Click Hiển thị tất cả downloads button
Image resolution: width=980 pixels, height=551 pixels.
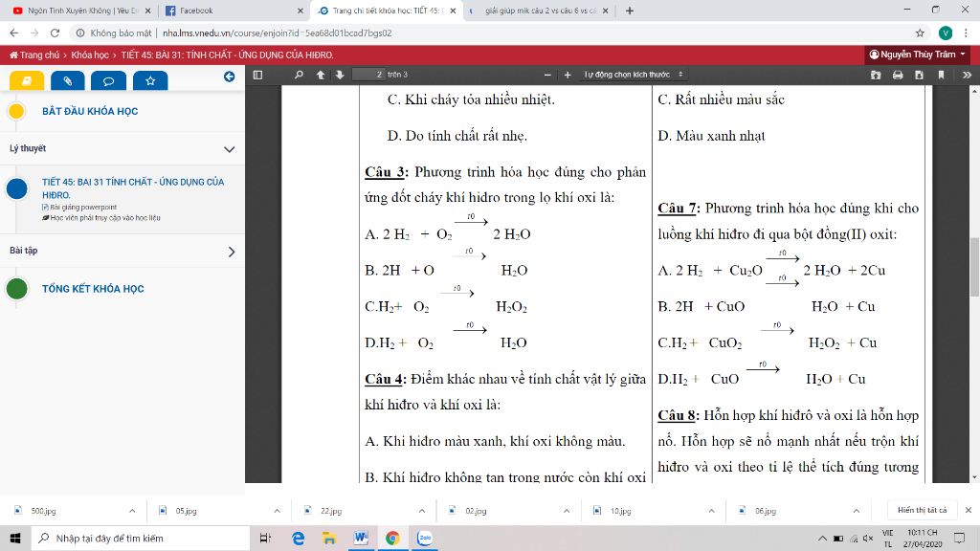click(922, 511)
